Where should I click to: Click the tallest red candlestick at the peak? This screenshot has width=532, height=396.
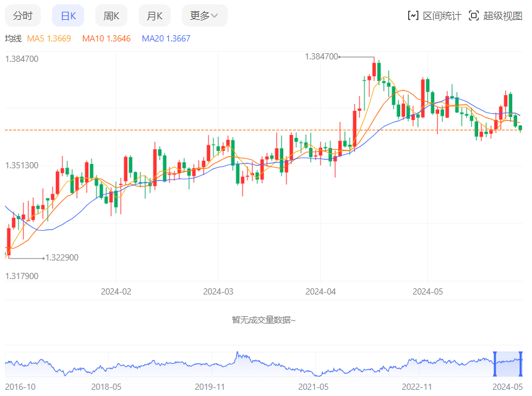374,69
